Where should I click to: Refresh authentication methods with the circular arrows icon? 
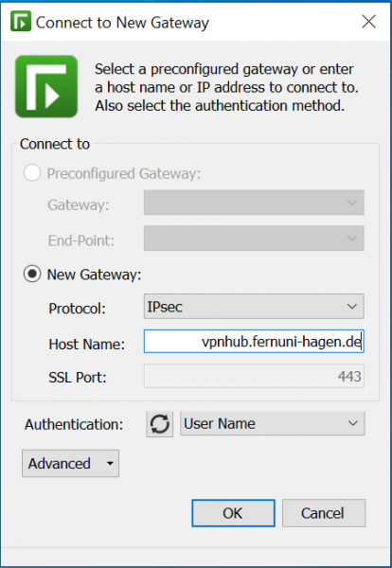(x=160, y=424)
